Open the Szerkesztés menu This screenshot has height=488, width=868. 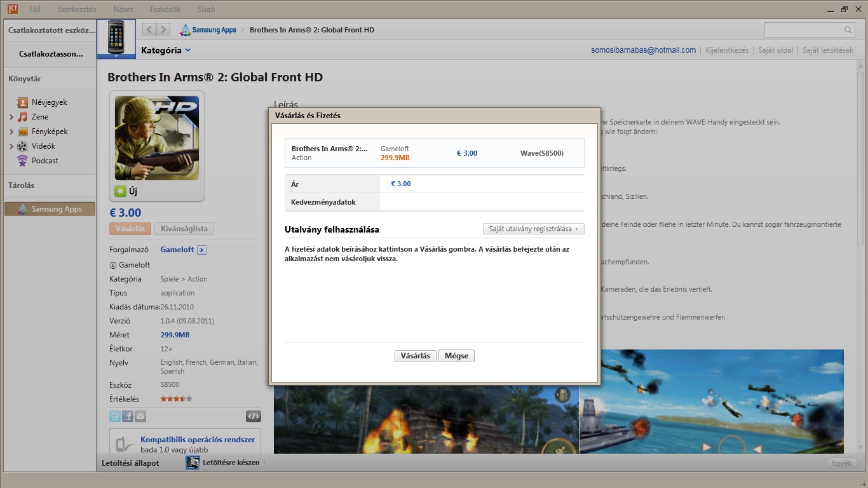pyautogui.click(x=76, y=10)
